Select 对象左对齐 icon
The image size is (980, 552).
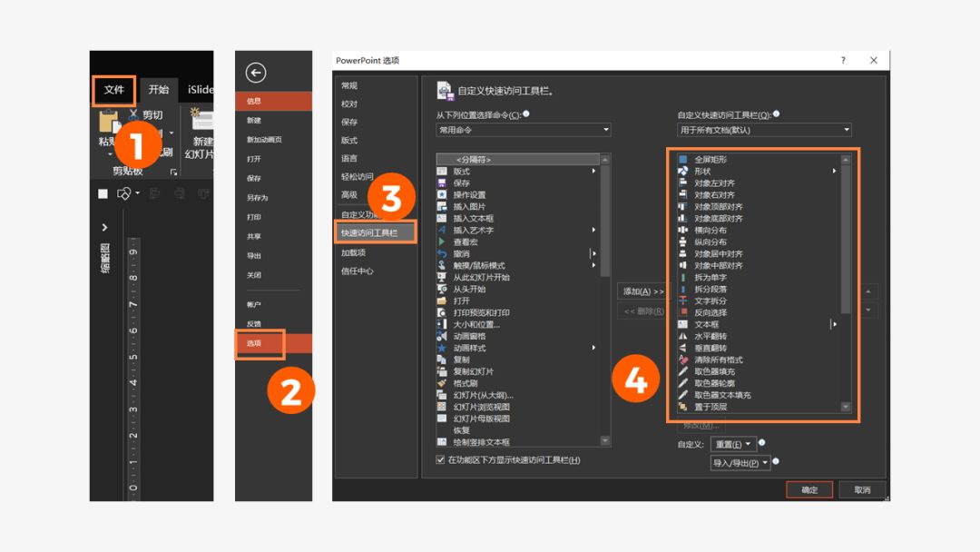[x=683, y=183]
